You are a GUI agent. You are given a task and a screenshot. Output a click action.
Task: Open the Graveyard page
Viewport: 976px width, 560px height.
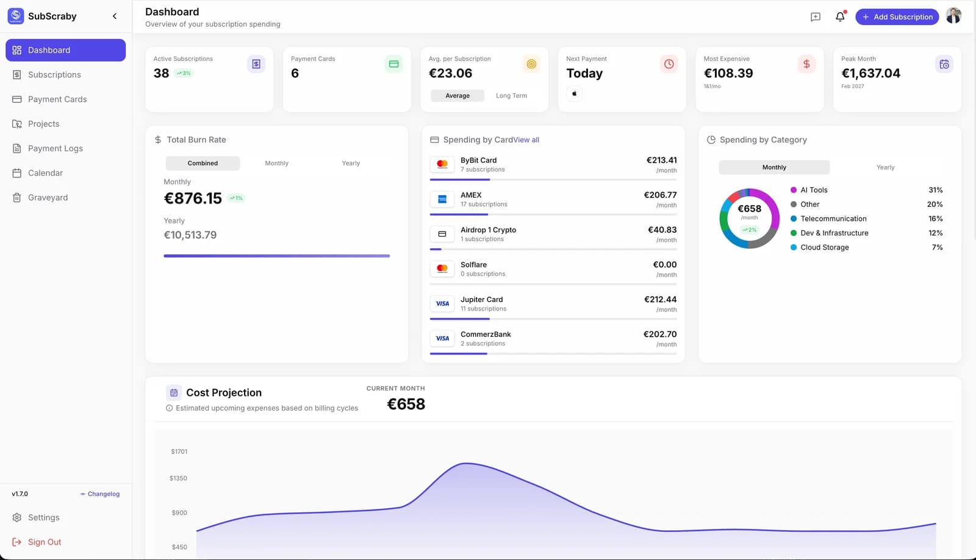[x=66, y=198]
